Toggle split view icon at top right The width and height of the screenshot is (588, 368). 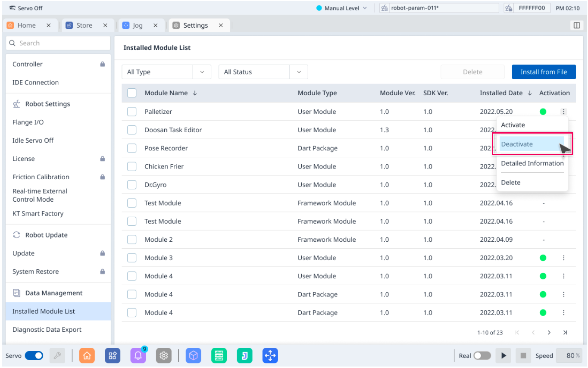click(576, 25)
